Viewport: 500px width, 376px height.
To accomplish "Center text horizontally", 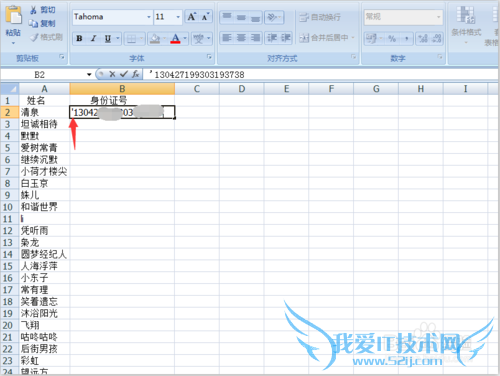I will [241, 38].
